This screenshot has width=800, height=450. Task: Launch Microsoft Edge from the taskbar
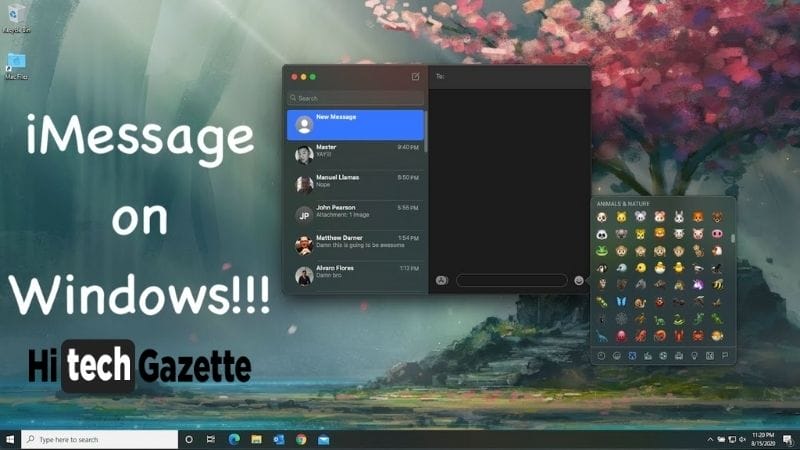[234, 439]
